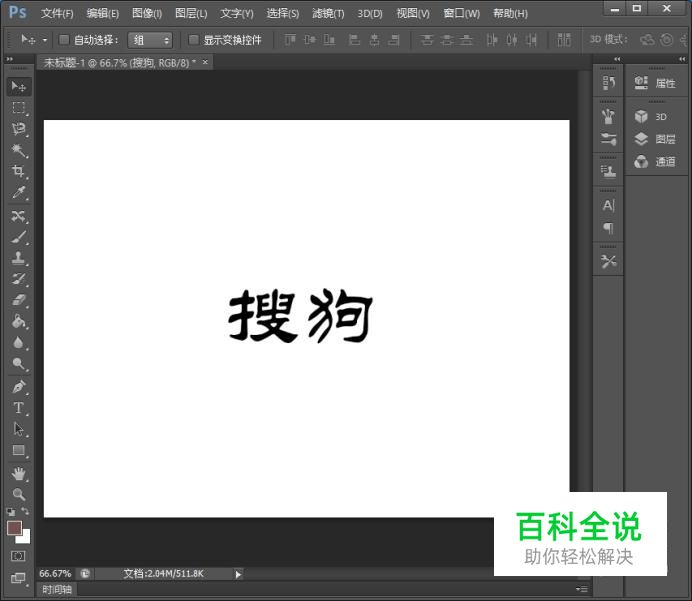
Task: Collapse the right panel dock arrows
Action: (682, 59)
